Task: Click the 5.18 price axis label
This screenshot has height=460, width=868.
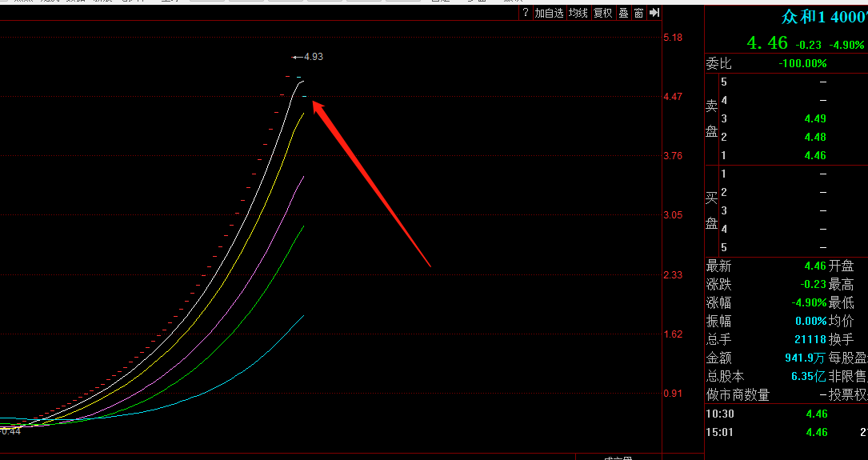Action: tap(673, 37)
